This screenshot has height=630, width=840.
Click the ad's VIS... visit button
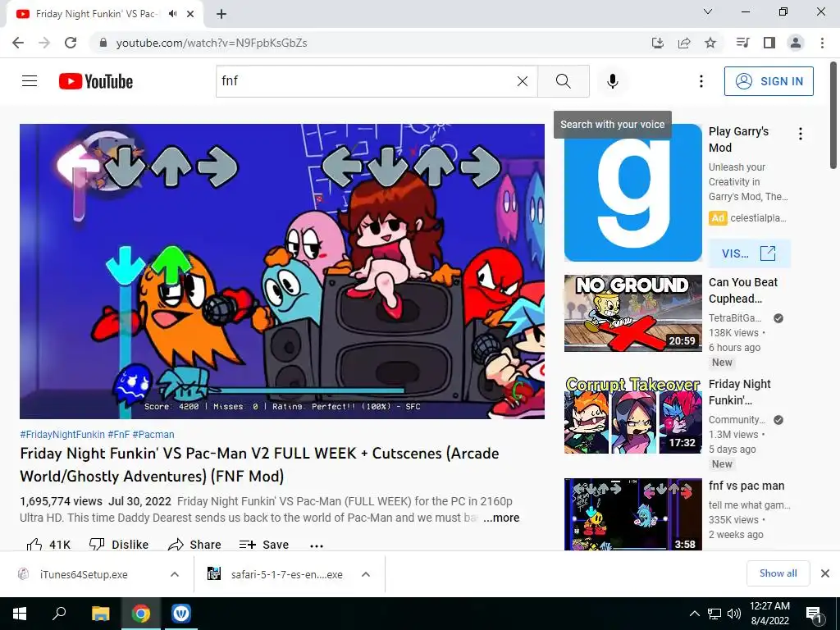click(749, 253)
